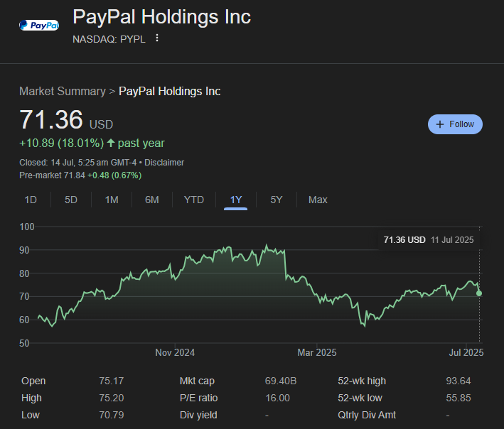
Task: Click the 71.36 current price value
Action: (x=51, y=119)
